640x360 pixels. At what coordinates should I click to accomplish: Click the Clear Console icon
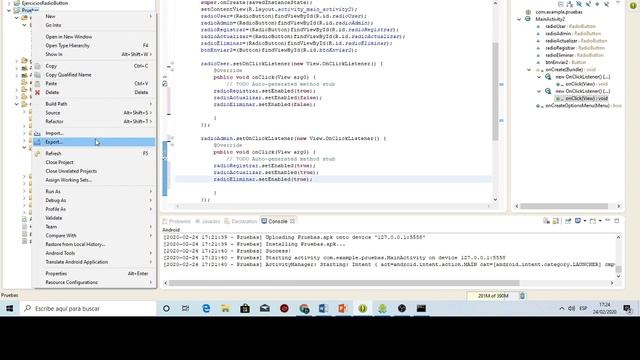click(546, 221)
